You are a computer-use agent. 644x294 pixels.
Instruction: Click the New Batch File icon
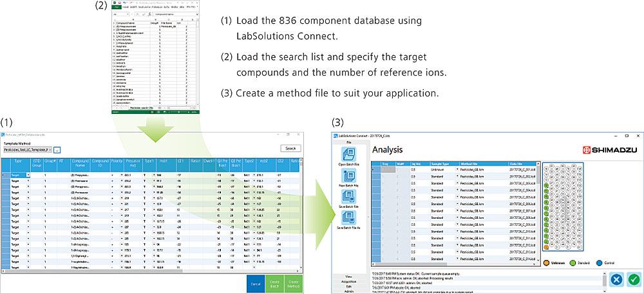tap(349, 175)
